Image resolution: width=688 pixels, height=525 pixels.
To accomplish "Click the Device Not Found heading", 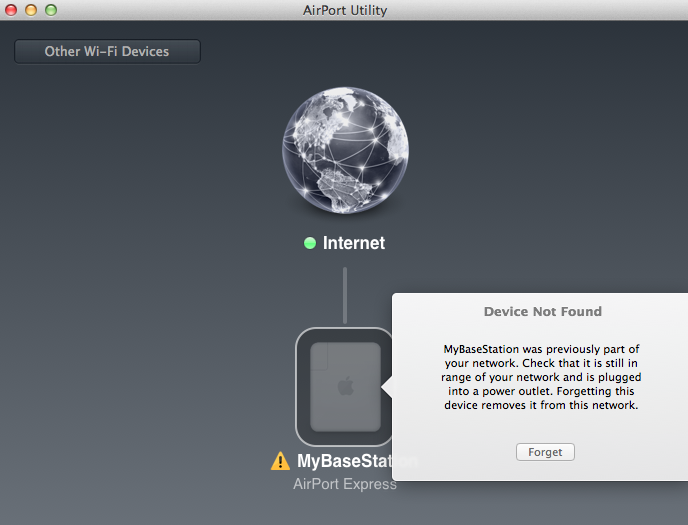I will coord(543,311).
